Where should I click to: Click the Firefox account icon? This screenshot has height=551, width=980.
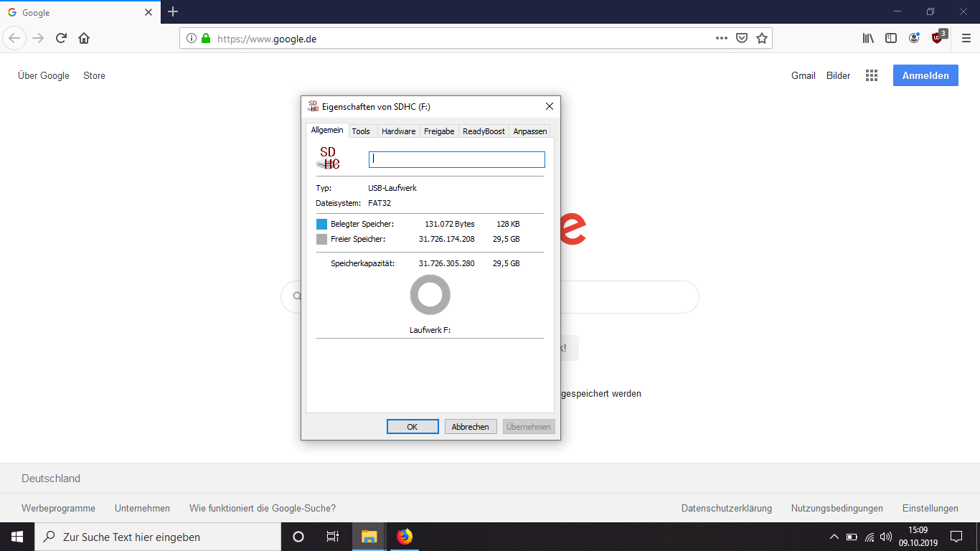914,38
